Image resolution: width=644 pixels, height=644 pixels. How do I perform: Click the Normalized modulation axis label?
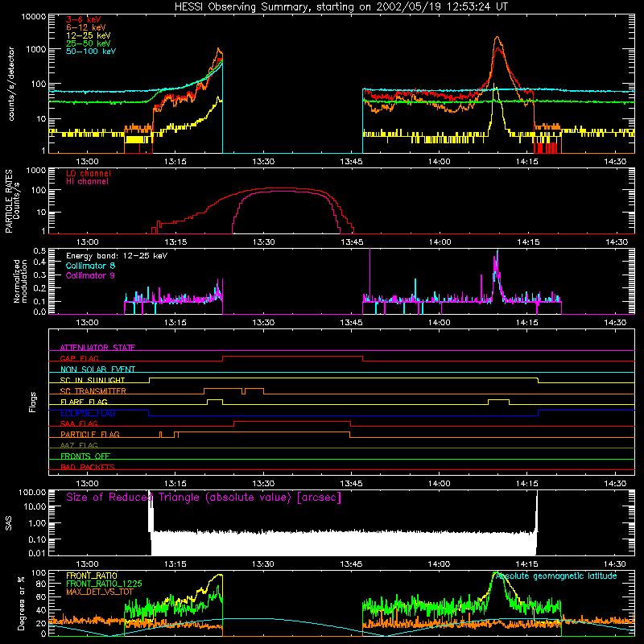coord(20,281)
